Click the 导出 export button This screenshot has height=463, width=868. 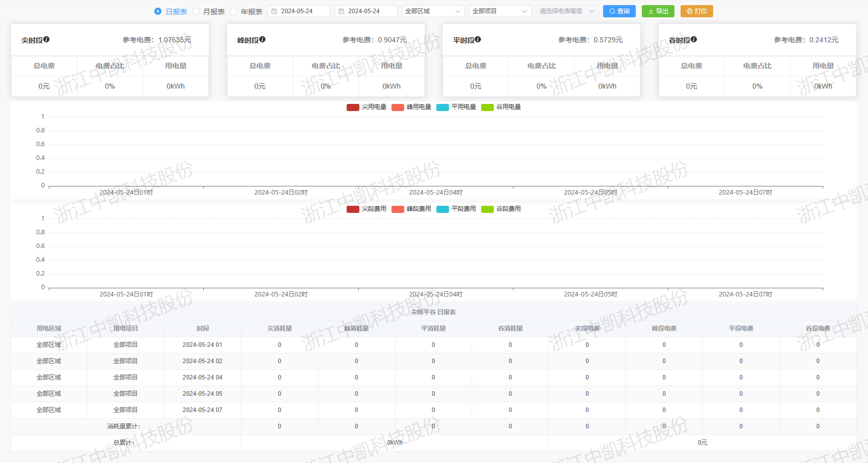click(x=658, y=11)
